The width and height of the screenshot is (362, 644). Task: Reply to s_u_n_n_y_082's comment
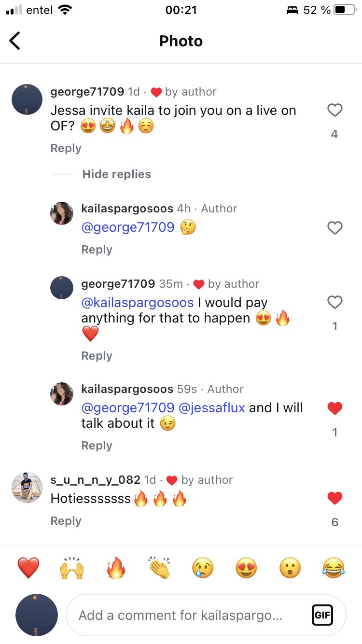pyautogui.click(x=66, y=521)
